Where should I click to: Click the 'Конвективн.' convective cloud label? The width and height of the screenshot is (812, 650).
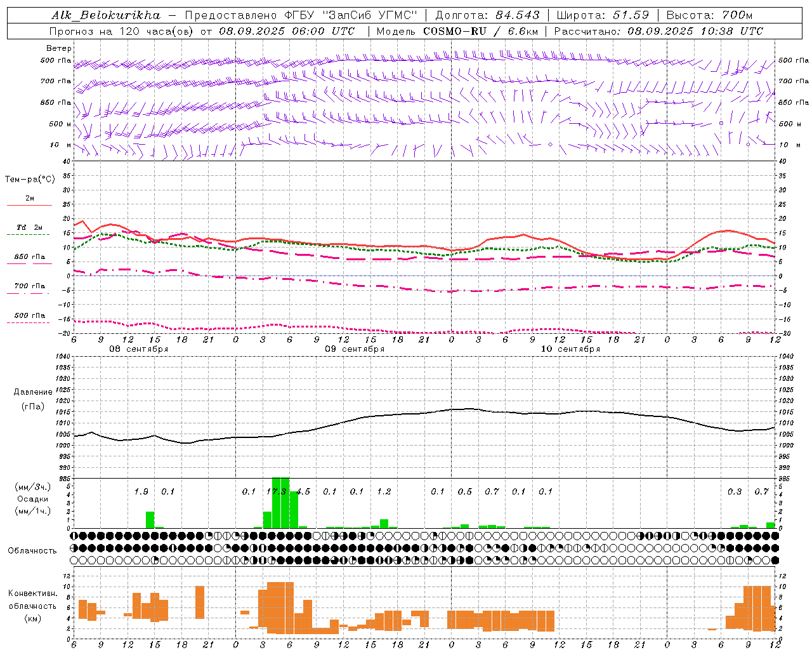point(32,594)
